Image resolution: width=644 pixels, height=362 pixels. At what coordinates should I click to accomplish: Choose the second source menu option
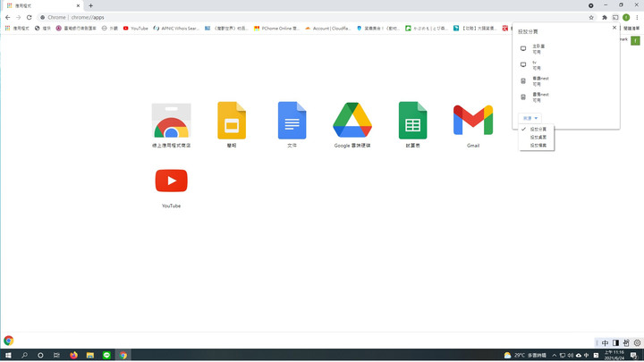[537, 137]
